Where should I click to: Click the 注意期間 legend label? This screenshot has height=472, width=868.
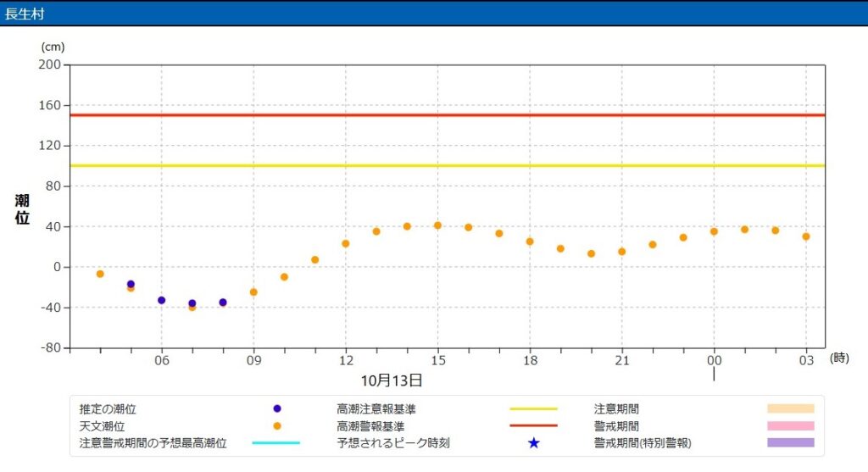coord(616,409)
